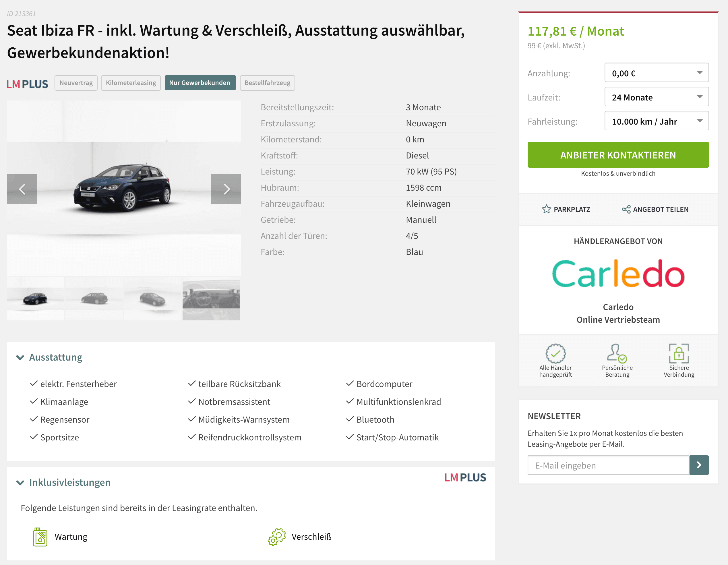The width and height of the screenshot is (728, 565).
Task: Select the Nur Gewerbekunden tag
Action: 200,83
